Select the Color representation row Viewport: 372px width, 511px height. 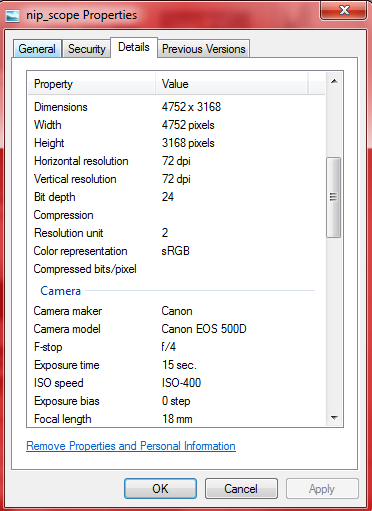point(176,251)
